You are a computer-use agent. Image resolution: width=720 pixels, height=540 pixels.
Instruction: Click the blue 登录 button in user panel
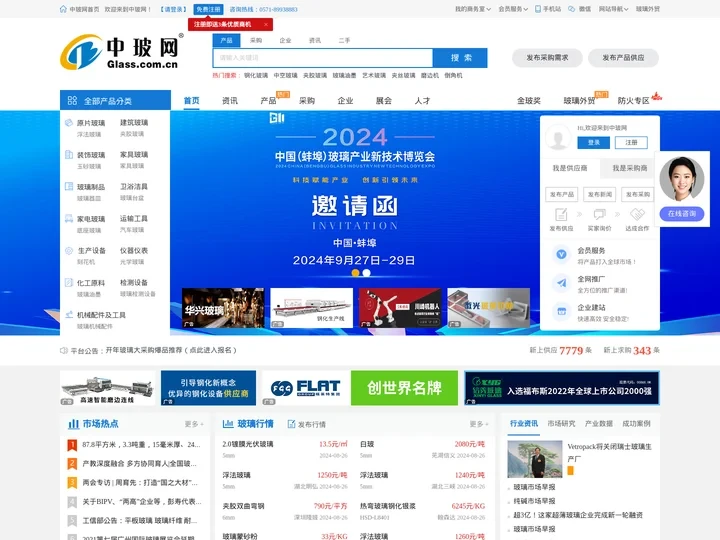[x=594, y=143]
